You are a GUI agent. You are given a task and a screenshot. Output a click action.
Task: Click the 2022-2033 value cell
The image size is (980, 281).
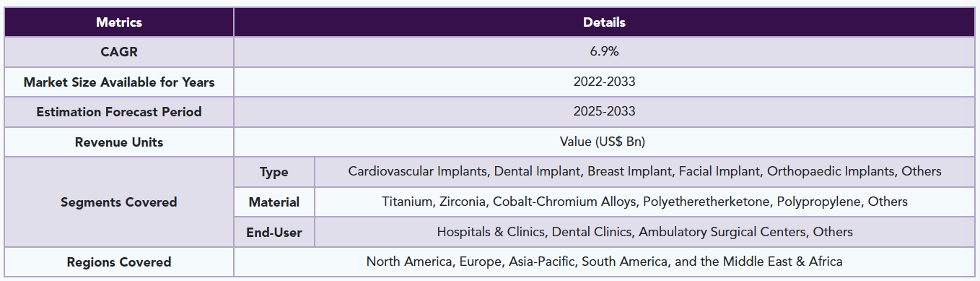point(604,82)
